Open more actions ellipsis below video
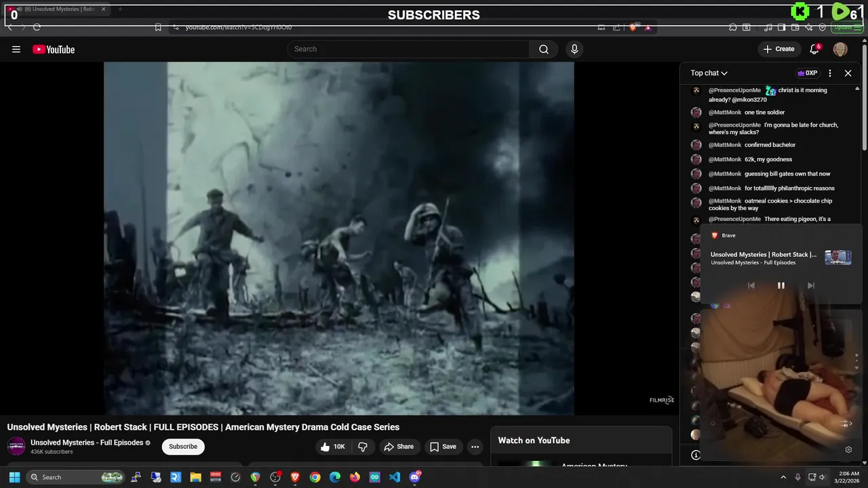868x488 pixels. [475, 447]
